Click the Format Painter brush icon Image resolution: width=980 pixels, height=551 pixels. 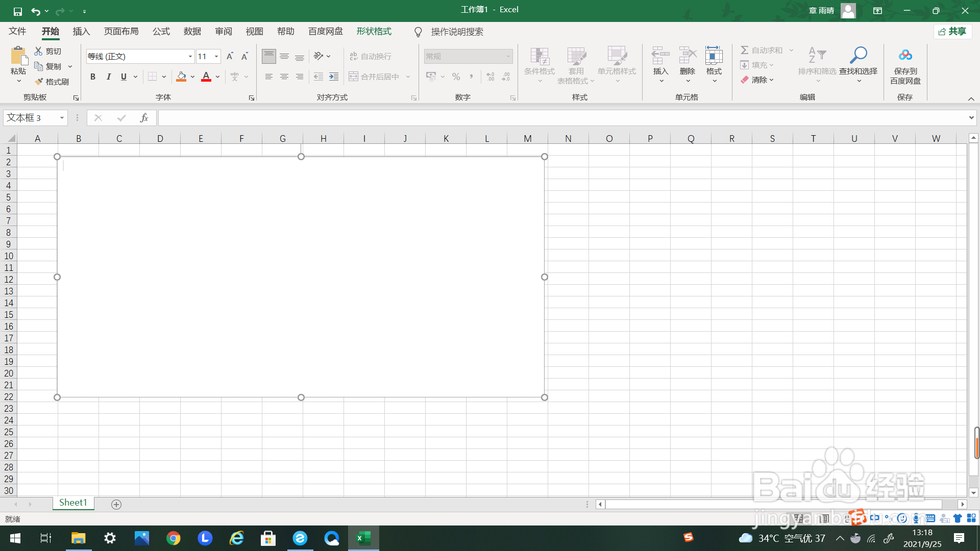(x=39, y=82)
